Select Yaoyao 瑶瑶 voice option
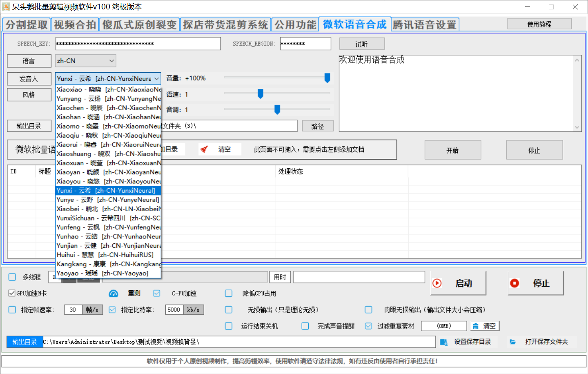Image resolution: width=588 pixels, height=374 pixels. [x=108, y=273]
